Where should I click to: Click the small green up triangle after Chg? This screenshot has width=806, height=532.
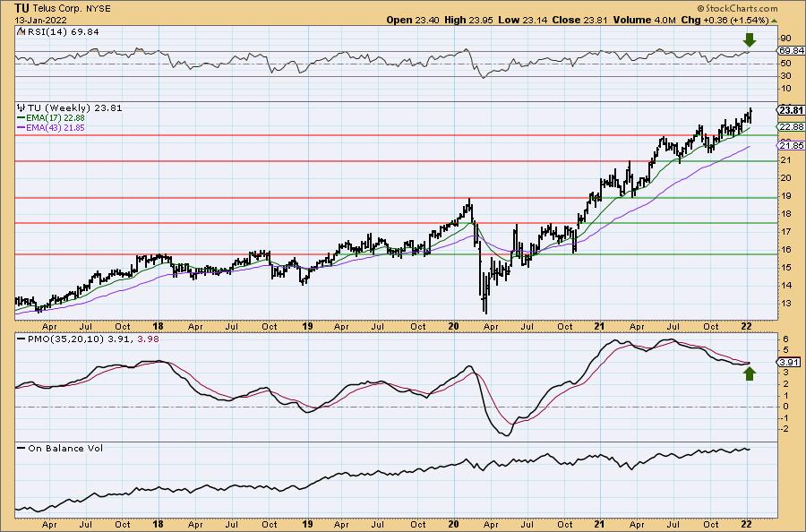pyautogui.click(x=774, y=21)
